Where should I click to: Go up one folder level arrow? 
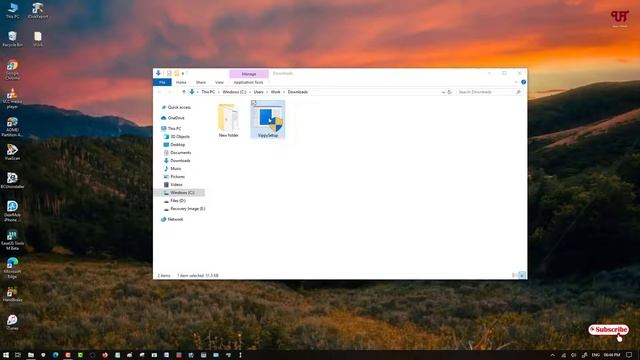(184, 92)
